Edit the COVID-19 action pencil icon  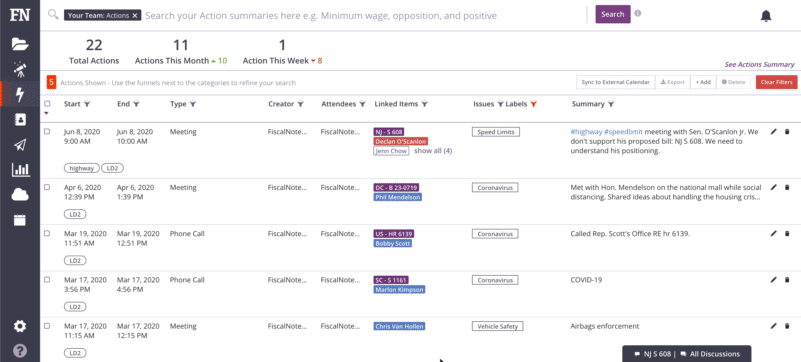(x=773, y=280)
